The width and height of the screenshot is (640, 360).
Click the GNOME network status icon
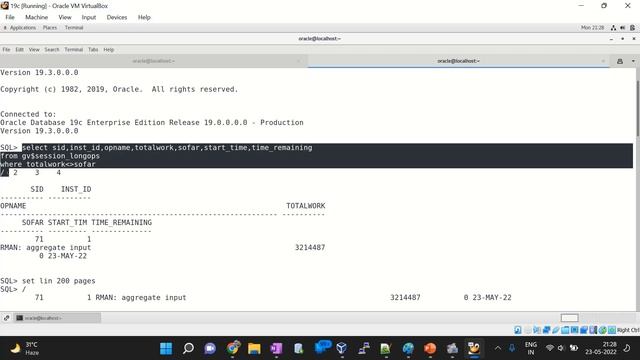[x=613, y=28]
